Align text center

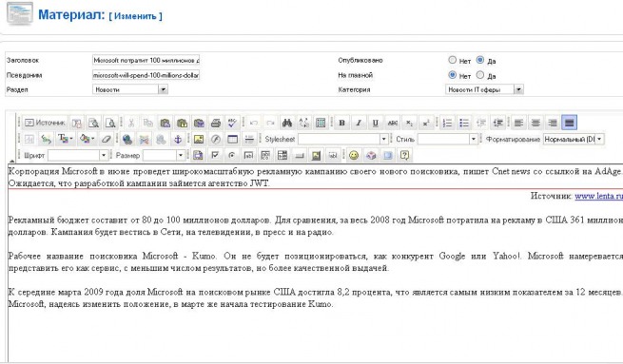(535, 123)
